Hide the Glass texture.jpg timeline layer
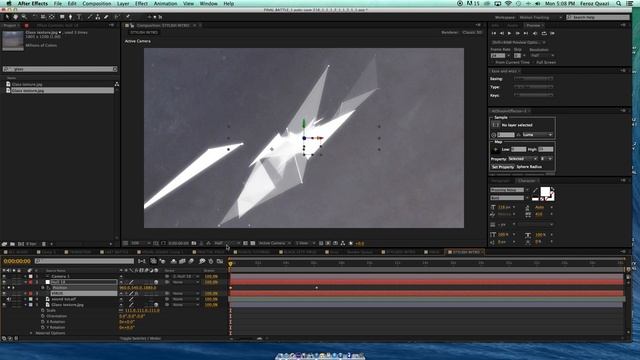The height and width of the screenshot is (360, 640). coord(4,304)
